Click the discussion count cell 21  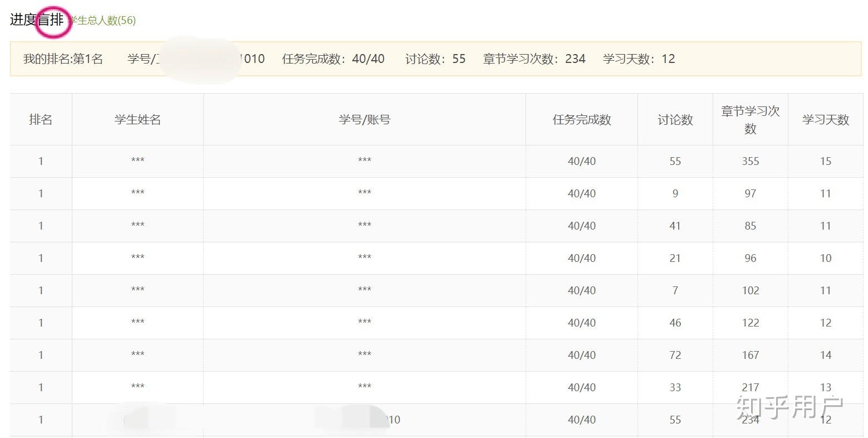(675, 258)
